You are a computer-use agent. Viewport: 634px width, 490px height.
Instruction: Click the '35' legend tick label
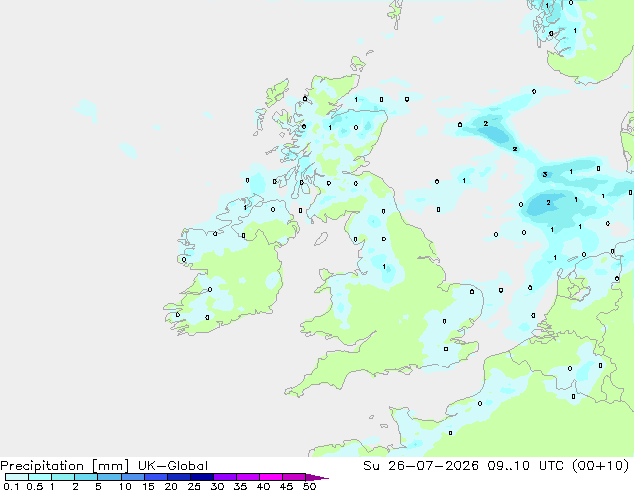pyautogui.click(x=240, y=486)
